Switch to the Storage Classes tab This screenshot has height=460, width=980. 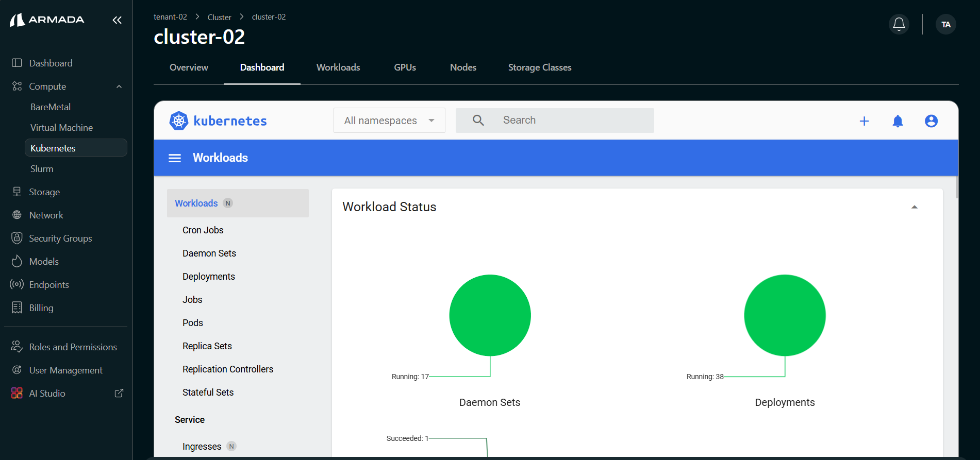pos(540,67)
